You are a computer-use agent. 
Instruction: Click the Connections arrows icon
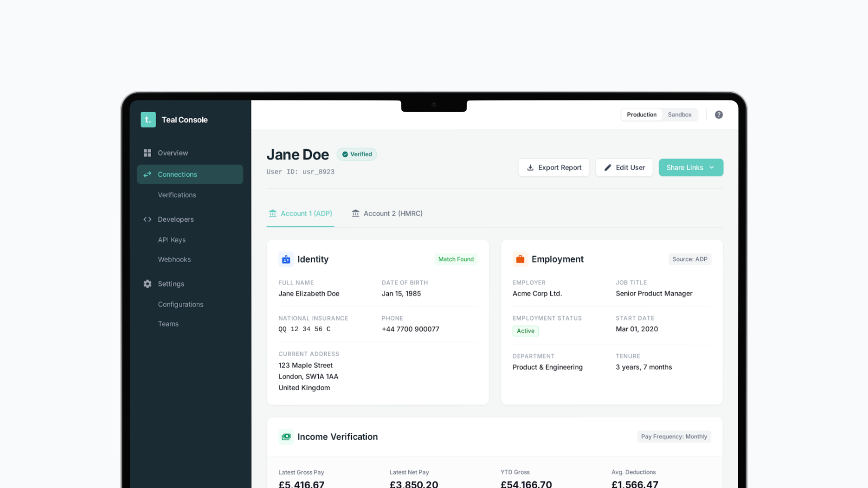coord(147,174)
